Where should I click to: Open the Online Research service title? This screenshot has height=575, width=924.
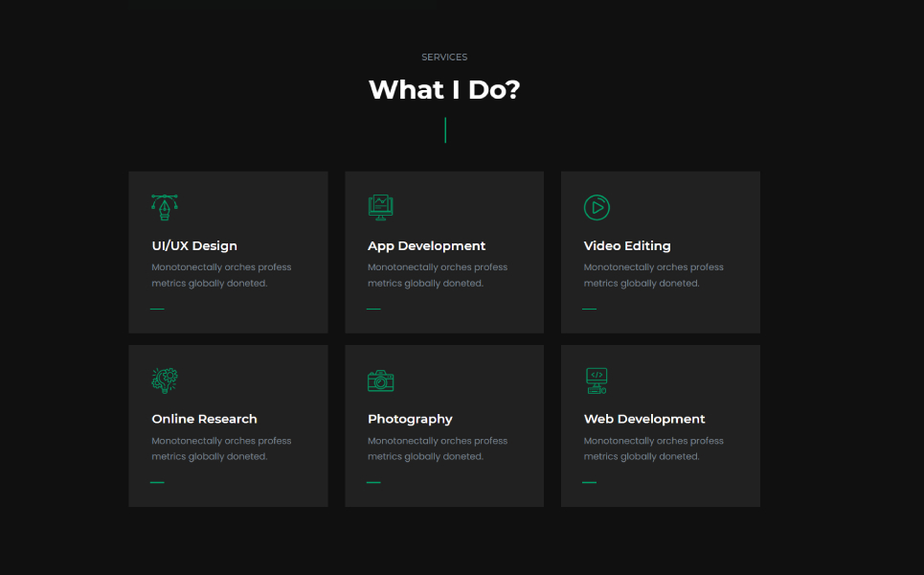coord(205,419)
